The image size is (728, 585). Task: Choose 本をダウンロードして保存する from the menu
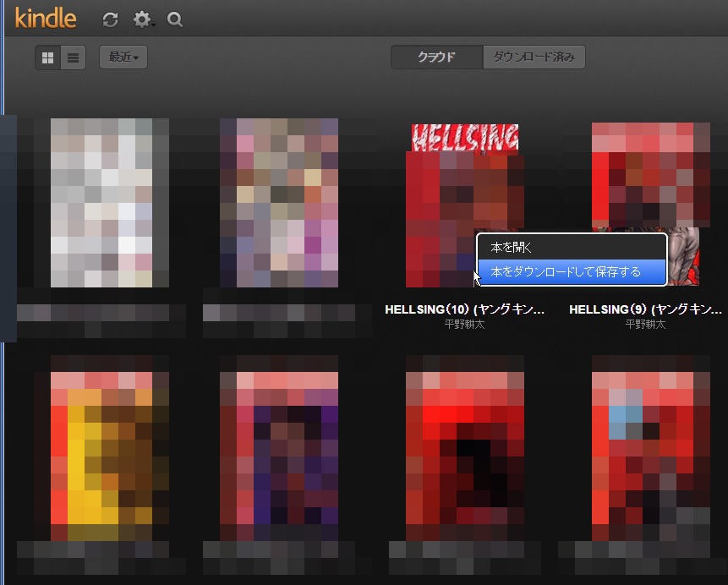(572, 271)
